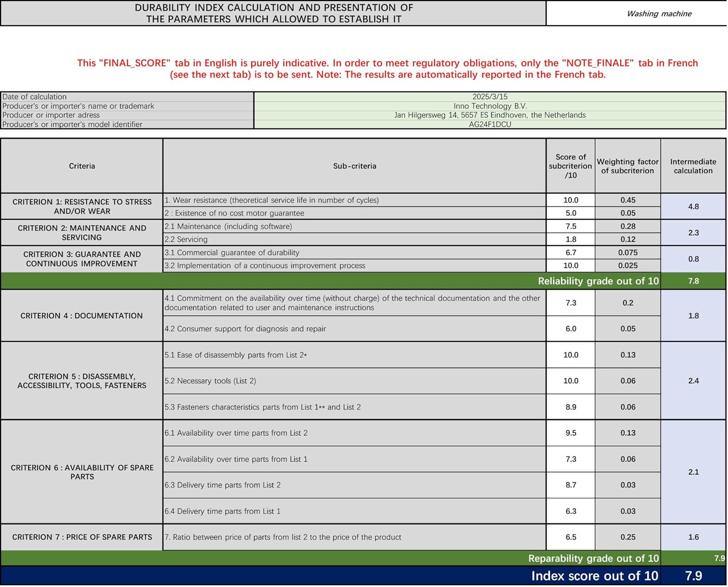
Task: Select the Criterion 7 weighting factor 0.25
Action: pos(628,537)
